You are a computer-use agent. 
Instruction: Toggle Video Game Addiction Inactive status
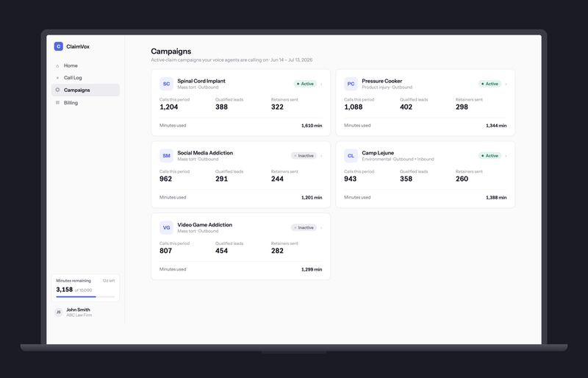click(x=304, y=227)
